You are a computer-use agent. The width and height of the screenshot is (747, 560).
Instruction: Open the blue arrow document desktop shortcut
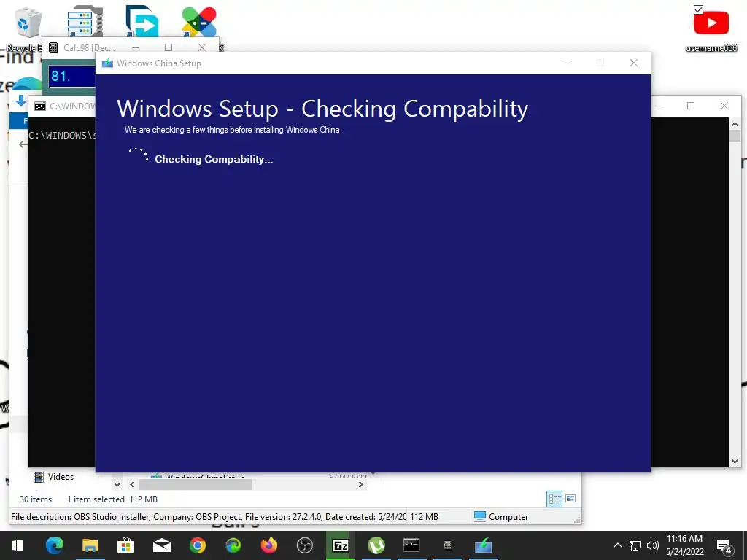pos(142,21)
